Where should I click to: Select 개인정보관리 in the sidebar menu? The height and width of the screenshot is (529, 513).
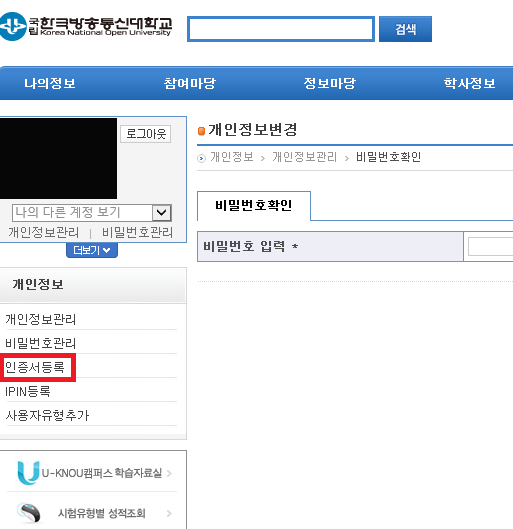pos(41,319)
